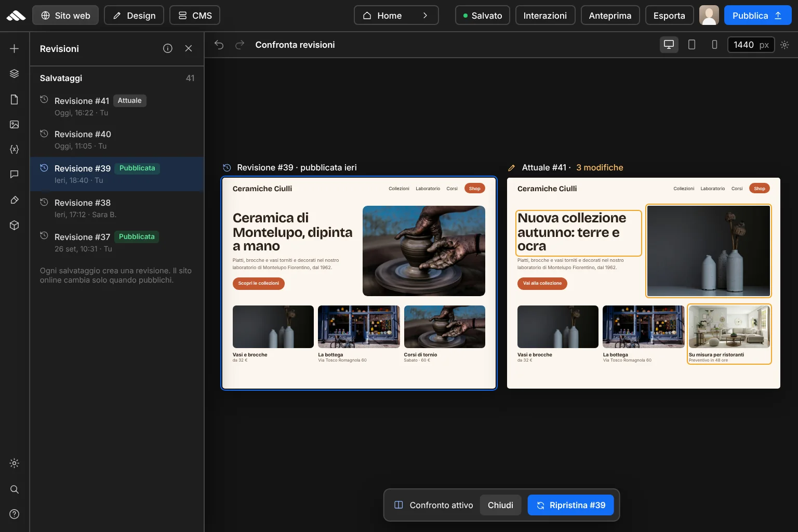Viewport: 798px width, 532px height.
Task: Click the app logo icon
Action: pos(16,16)
